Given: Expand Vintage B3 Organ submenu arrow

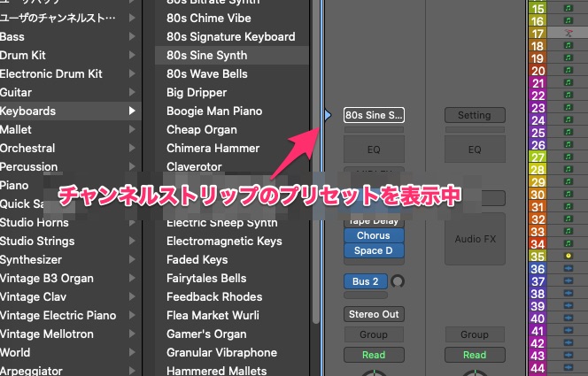Looking at the screenshot, I should click(x=132, y=278).
